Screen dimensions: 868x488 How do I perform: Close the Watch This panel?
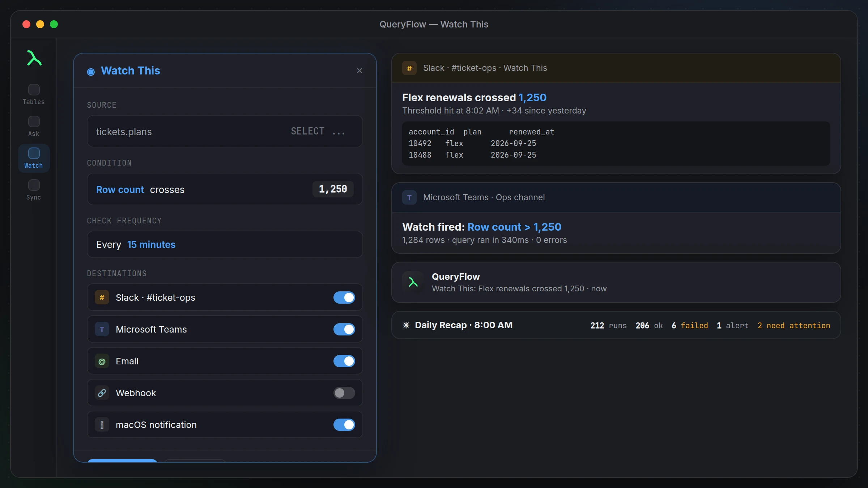pyautogui.click(x=359, y=71)
